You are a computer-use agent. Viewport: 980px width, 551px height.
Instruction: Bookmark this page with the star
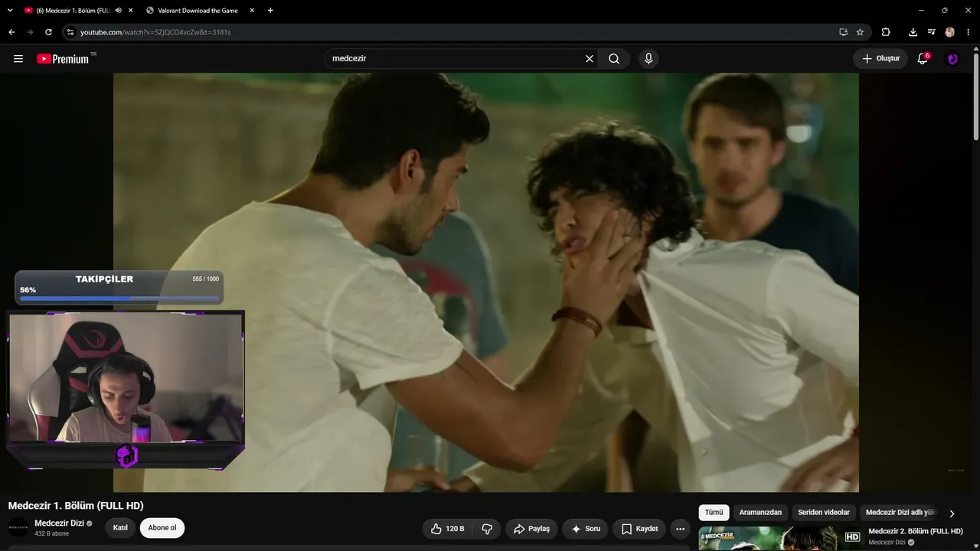[x=860, y=32]
